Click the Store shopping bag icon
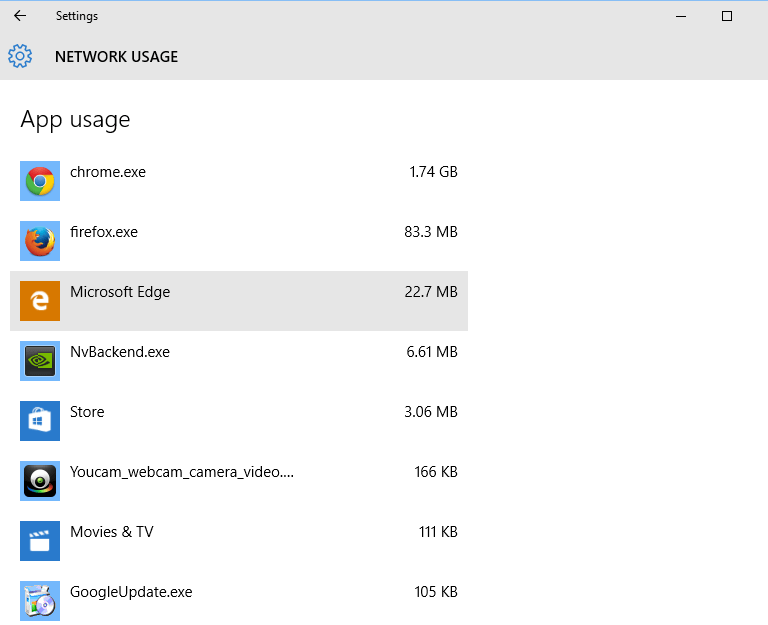This screenshot has width=768, height=625. pos(40,421)
